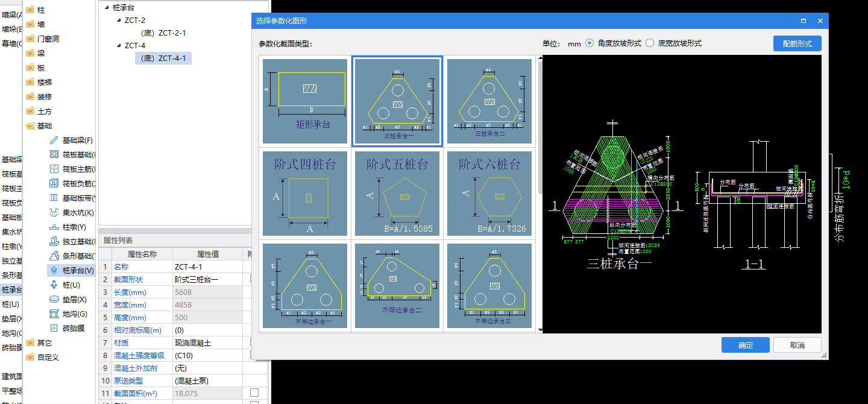
Task: Select the 柱墩(Y) icon in the component tree
Action: [x=54, y=227]
